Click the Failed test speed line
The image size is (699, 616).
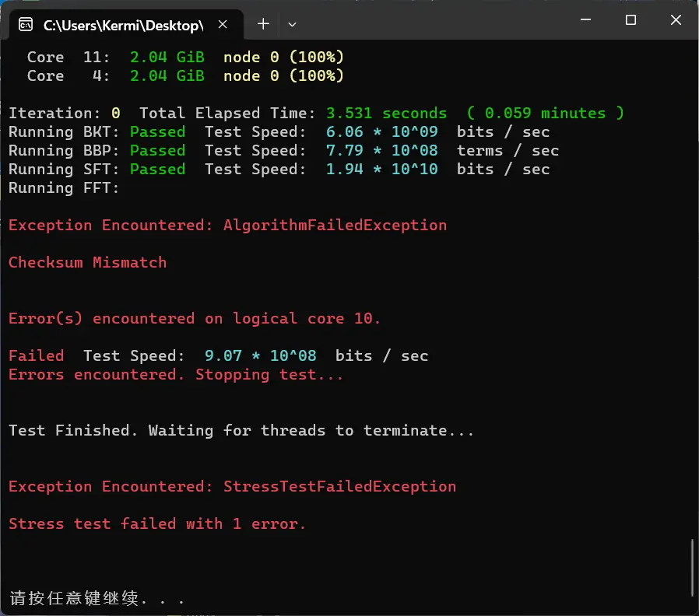click(219, 356)
